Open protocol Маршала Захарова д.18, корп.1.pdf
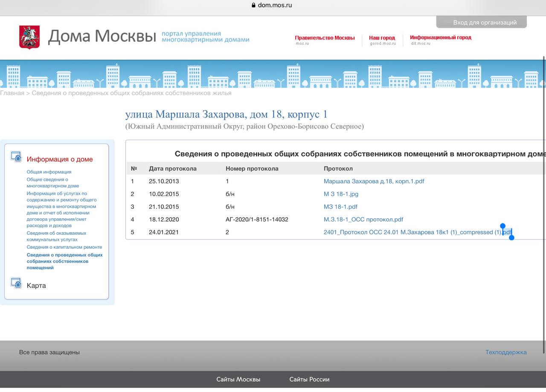 click(x=374, y=181)
